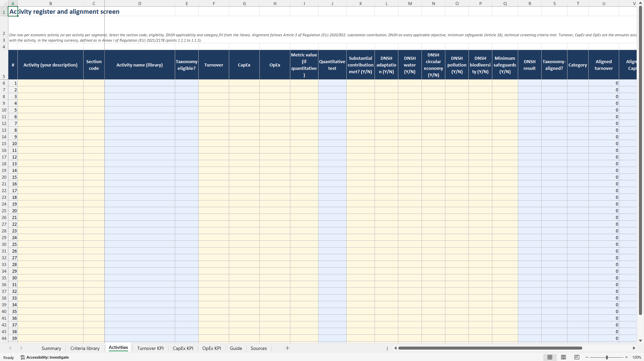Viewport: 644px width, 361px height.
Task: Open the Summary sheet tab
Action: pyautogui.click(x=51, y=348)
